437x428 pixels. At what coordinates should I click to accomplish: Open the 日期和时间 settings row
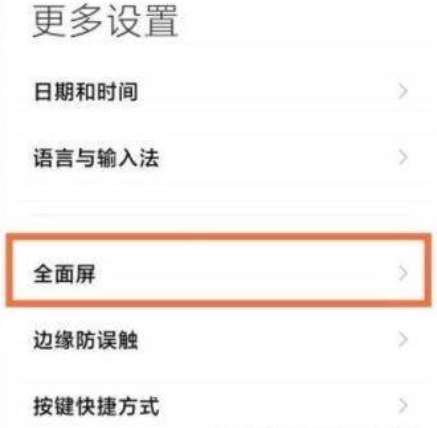(218, 91)
